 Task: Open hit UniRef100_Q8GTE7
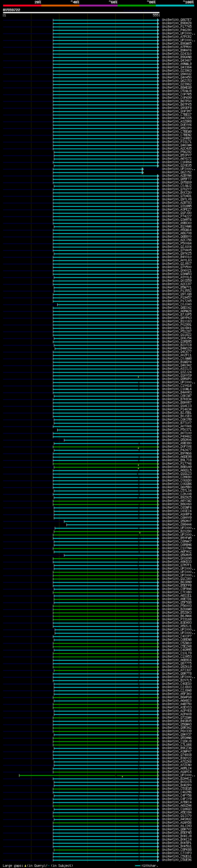(176, 20)
